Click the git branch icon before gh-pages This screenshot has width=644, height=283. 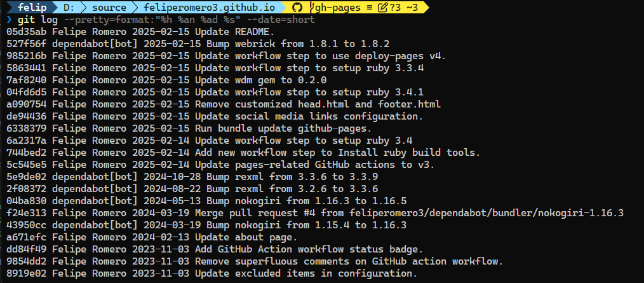[x=312, y=7]
